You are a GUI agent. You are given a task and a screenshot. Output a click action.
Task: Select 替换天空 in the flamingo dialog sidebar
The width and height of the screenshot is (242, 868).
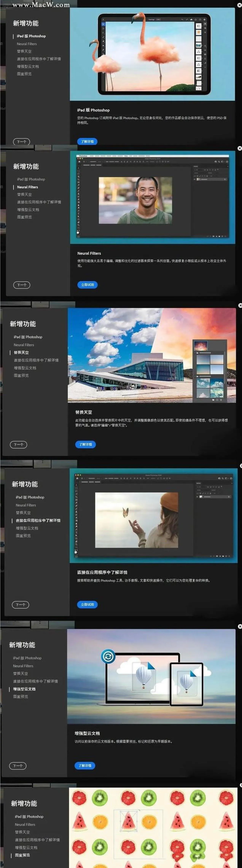point(24,51)
